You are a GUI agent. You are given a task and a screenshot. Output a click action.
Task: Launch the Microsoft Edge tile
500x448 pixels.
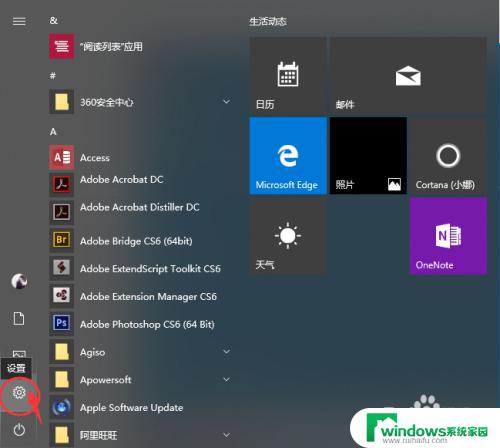point(288,156)
